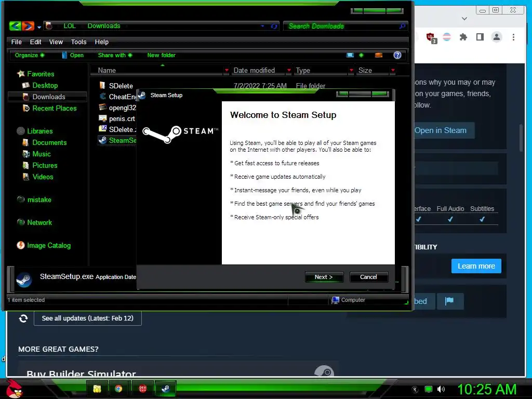Screen dimensions: 532x399
Task: Select Downloads in the navigation pane
Action: coord(48,97)
